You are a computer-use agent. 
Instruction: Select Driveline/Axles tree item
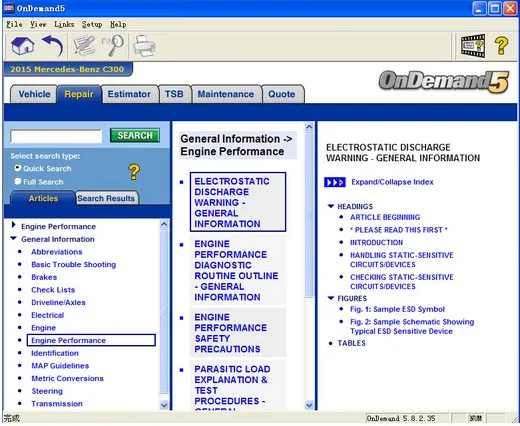58,303
